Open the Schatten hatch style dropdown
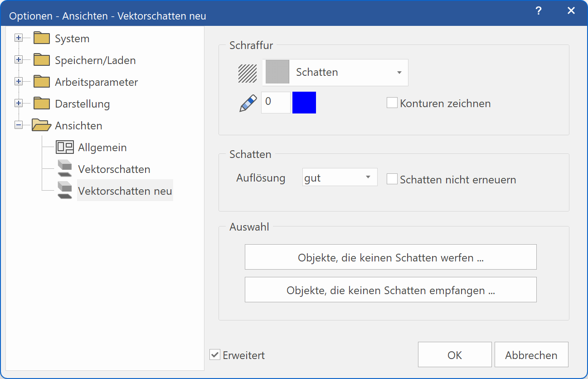The height and width of the screenshot is (379, 588). 399,72
